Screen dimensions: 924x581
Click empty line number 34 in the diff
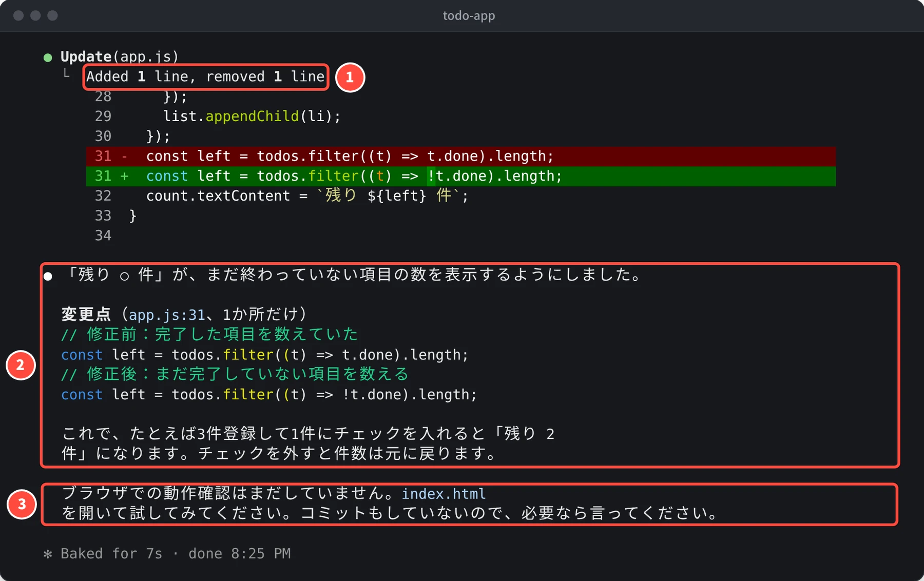click(103, 236)
